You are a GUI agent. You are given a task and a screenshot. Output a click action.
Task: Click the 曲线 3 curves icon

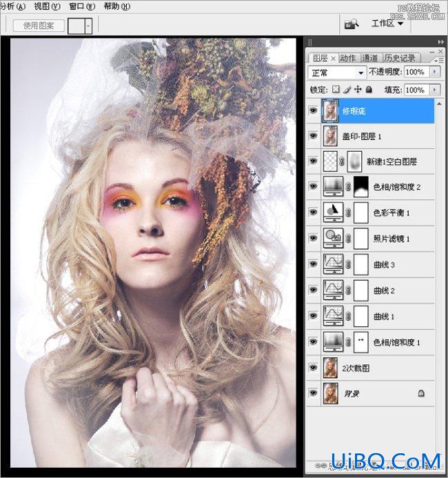tap(333, 264)
